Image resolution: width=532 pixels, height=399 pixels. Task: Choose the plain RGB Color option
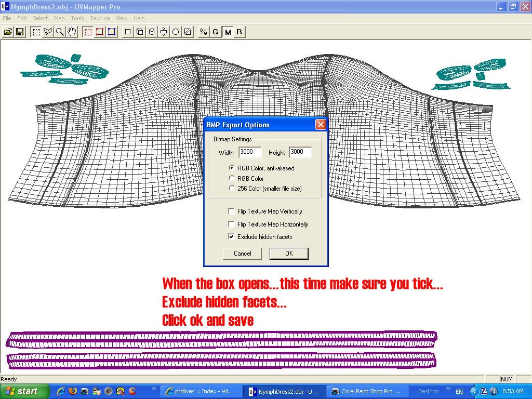(x=232, y=179)
